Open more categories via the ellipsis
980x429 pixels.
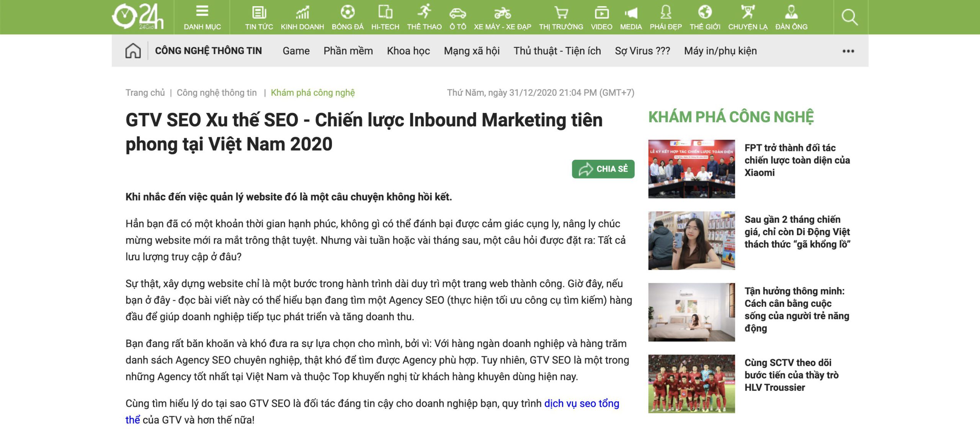click(x=848, y=51)
